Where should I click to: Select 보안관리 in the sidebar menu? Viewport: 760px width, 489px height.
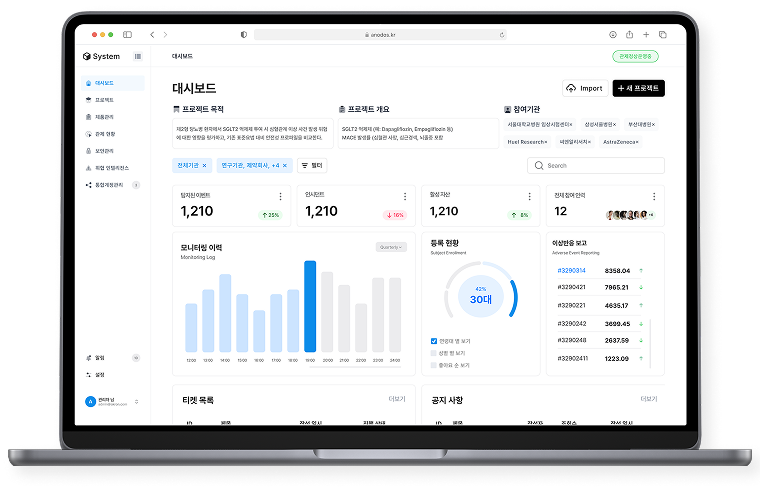tap(104, 151)
